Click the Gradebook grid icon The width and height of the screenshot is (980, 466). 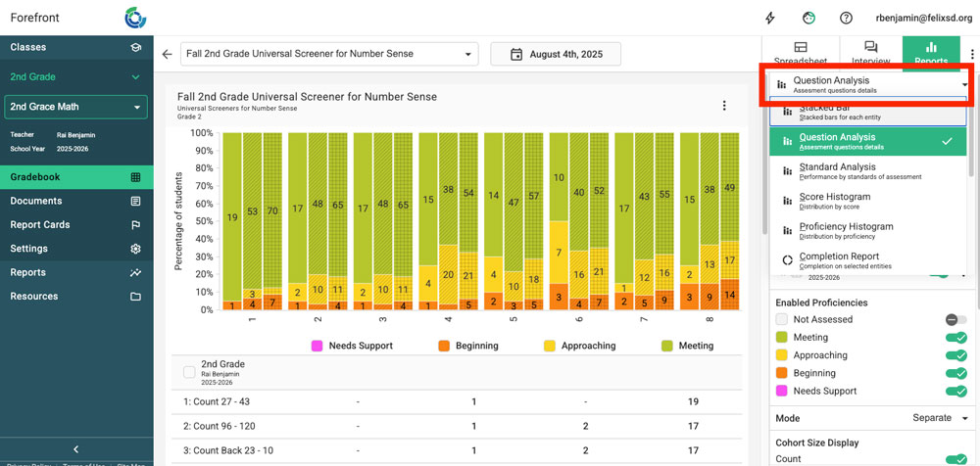click(135, 177)
